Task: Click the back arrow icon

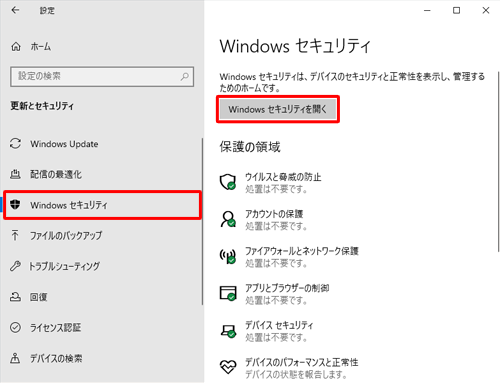Action: [15, 10]
